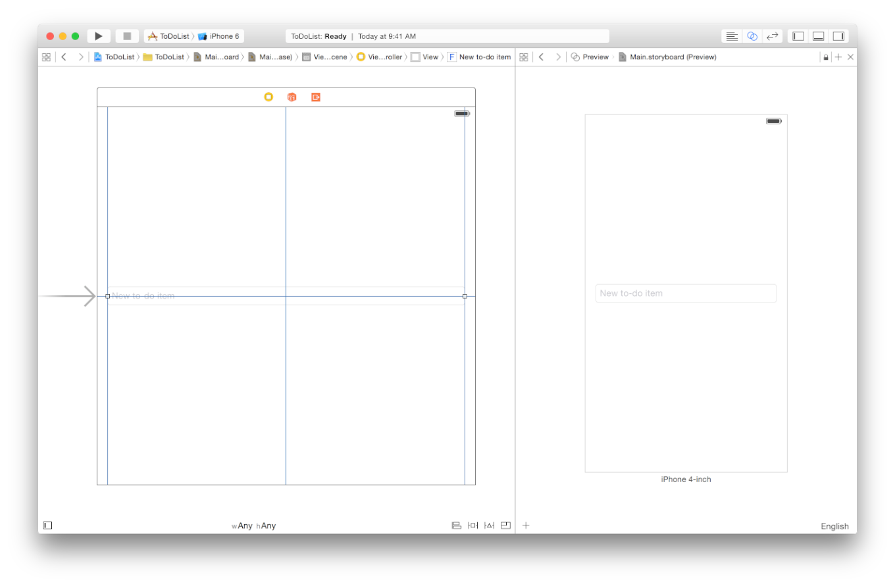This screenshot has width=895, height=588.
Task: Switch to the Version editor
Action: pos(773,36)
